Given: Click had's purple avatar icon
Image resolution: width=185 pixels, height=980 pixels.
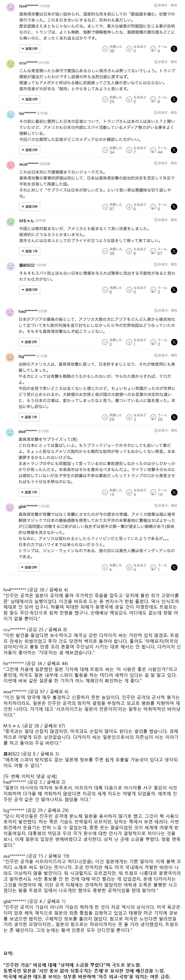Looking at the screenshot, I should 10,312.
